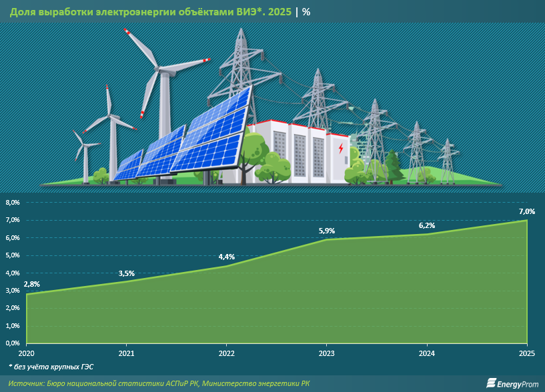Click the 6,2% value above 2024
Viewport: 545px width, 392px height.
pyautogui.click(x=426, y=225)
